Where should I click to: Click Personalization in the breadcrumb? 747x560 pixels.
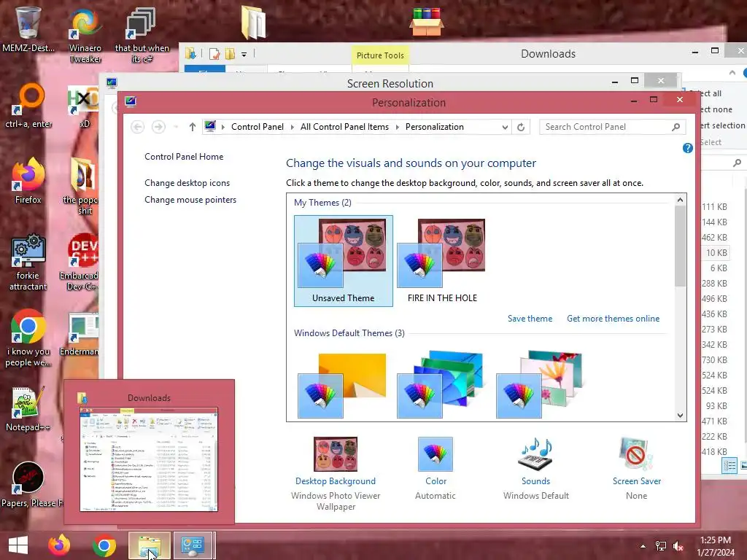point(435,127)
